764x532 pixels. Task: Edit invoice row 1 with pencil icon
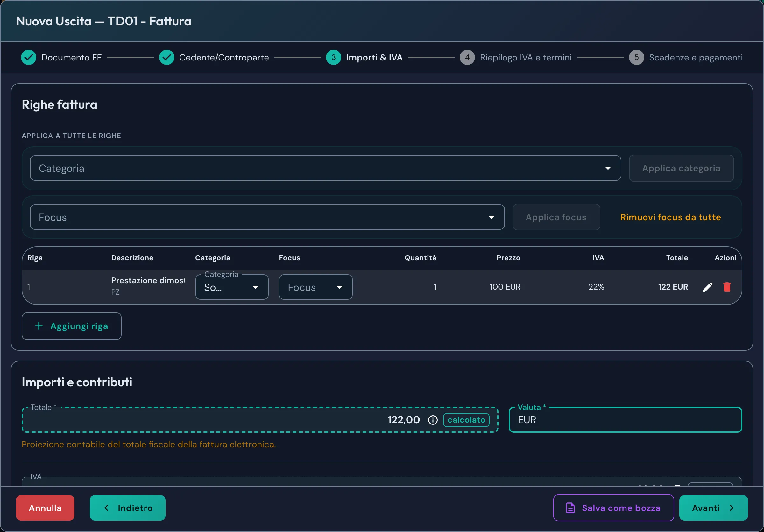click(x=708, y=287)
